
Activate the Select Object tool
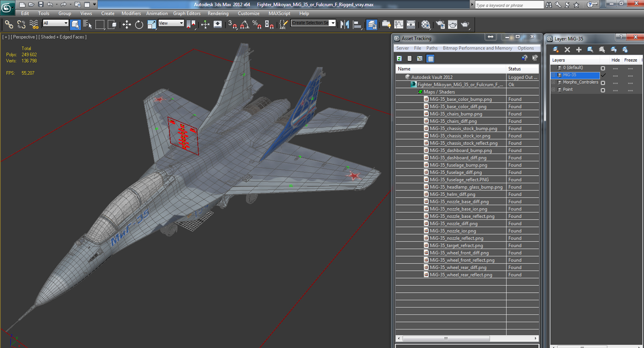[x=75, y=25]
